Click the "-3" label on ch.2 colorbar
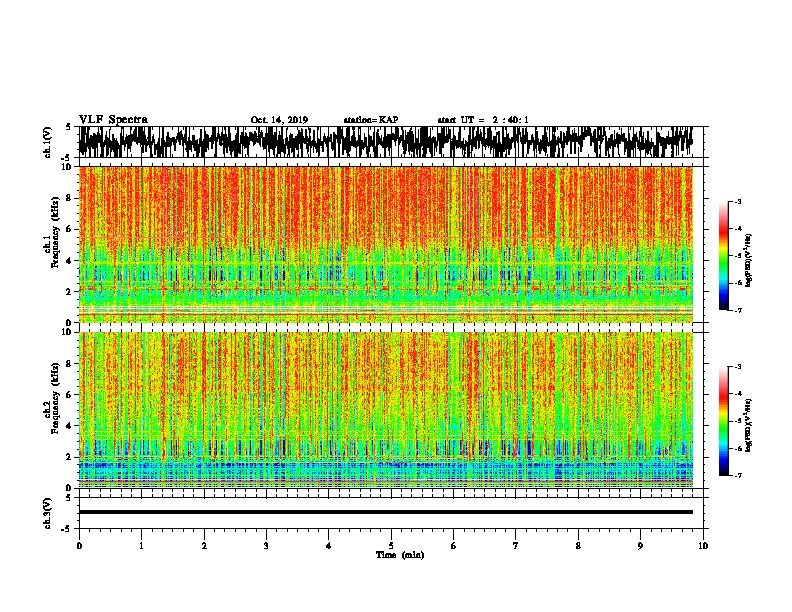Screen dimensions: 792x612 (x=737, y=367)
